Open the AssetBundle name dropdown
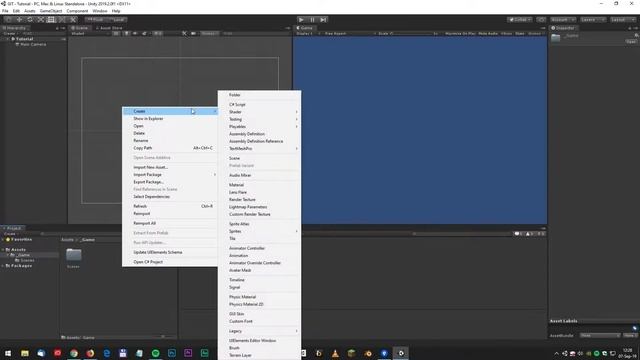The height and width of the screenshot is (360, 640). [600, 336]
